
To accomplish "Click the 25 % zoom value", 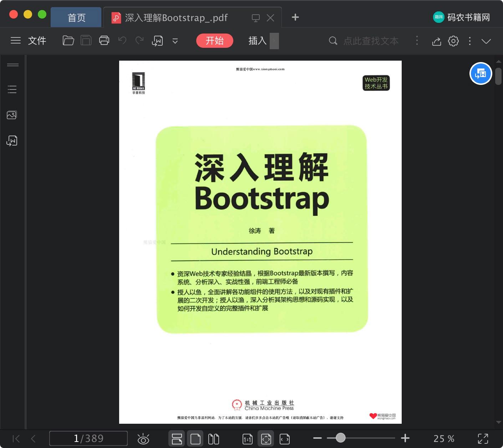I will coord(444,438).
